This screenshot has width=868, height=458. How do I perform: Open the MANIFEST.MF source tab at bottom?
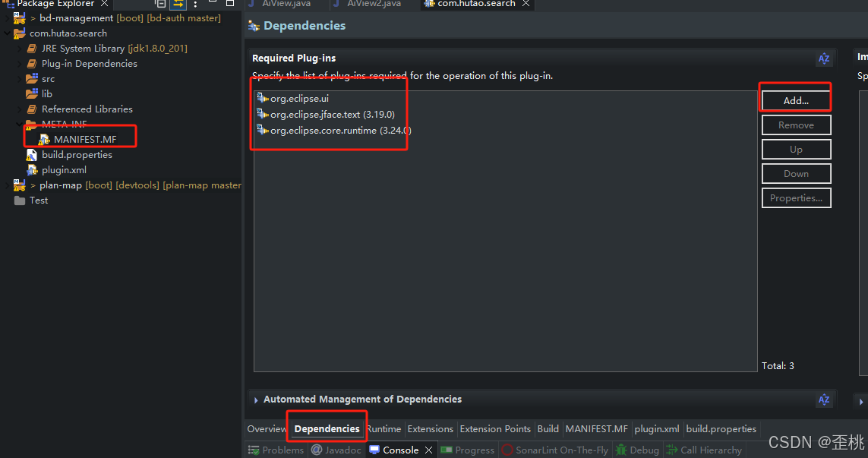point(597,428)
